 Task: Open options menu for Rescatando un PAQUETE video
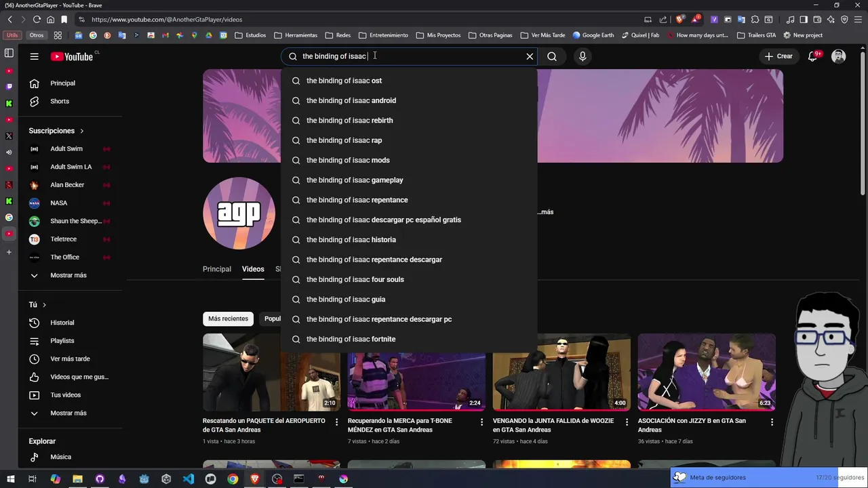click(336, 422)
